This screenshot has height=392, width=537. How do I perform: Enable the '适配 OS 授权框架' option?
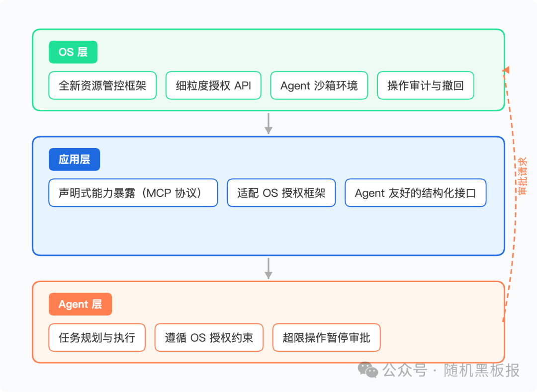[x=281, y=193]
